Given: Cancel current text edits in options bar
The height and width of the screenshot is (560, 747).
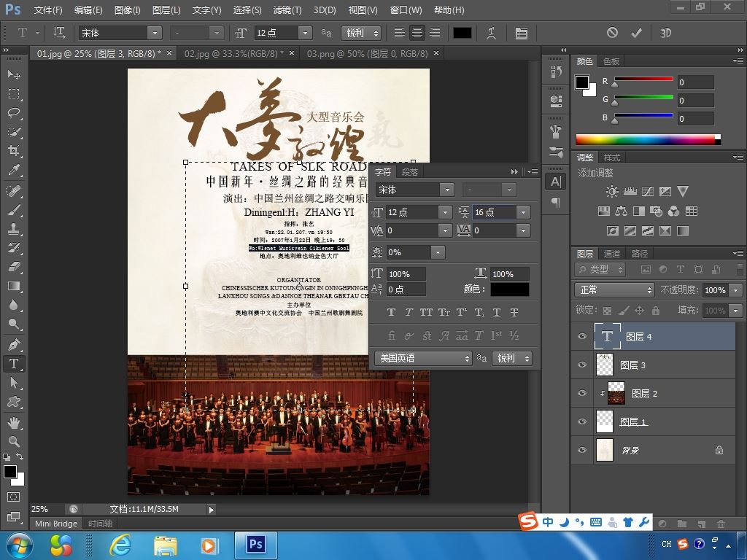Looking at the screenshot, I should [x=612, y=33].
